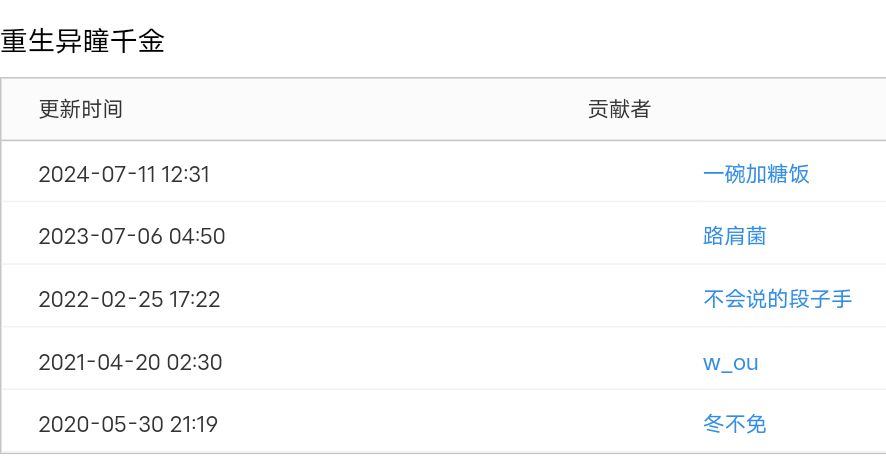Visit the w_ou contributor link
Image resolution: width=886 pixels, height=469 pixels.
(x=730, y=362)
